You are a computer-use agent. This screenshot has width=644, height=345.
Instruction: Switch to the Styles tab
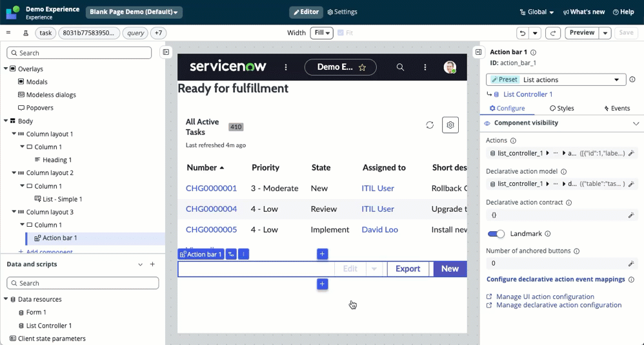562,108
